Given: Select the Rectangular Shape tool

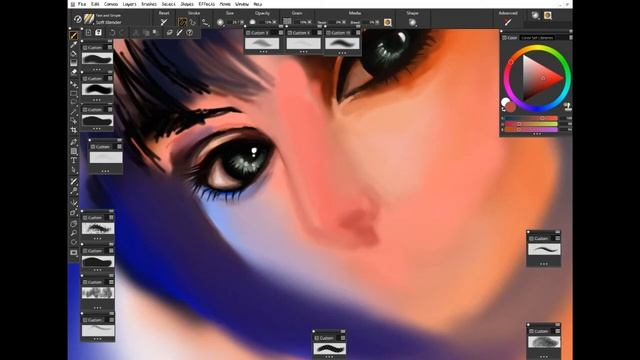Looking at the screenshot, I should click(73, 151).
